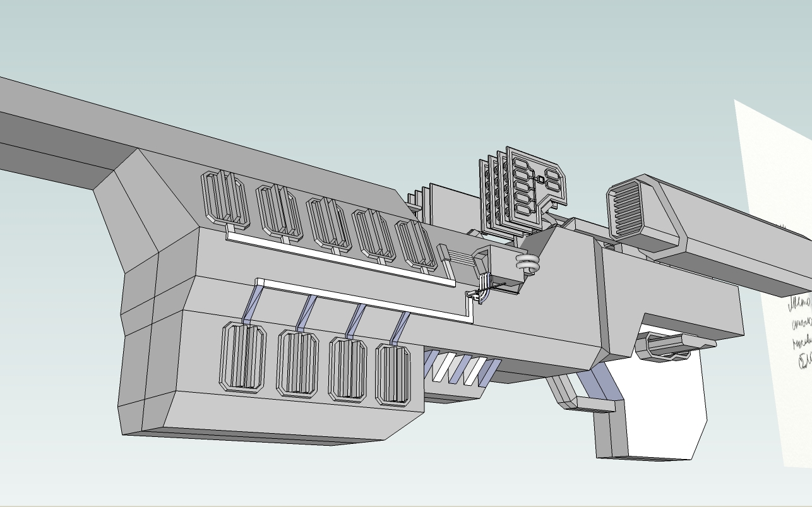Click empty sky background above the model
This screenshot has width=812, height=507.
click(x=316, y=51)
